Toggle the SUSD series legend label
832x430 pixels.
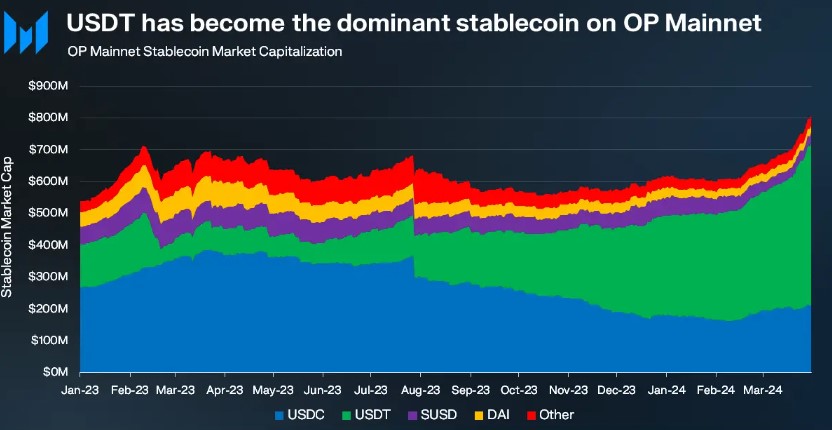438,414
